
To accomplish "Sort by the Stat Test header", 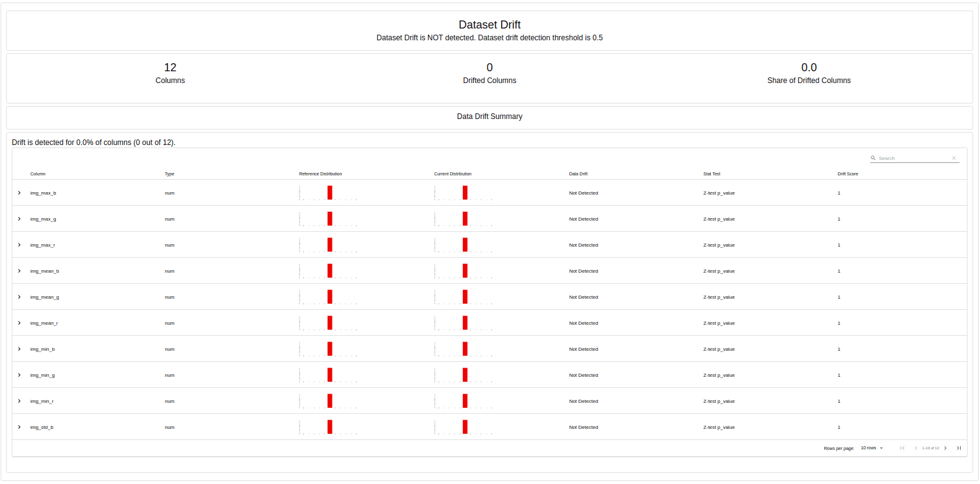I will point(712,174).
